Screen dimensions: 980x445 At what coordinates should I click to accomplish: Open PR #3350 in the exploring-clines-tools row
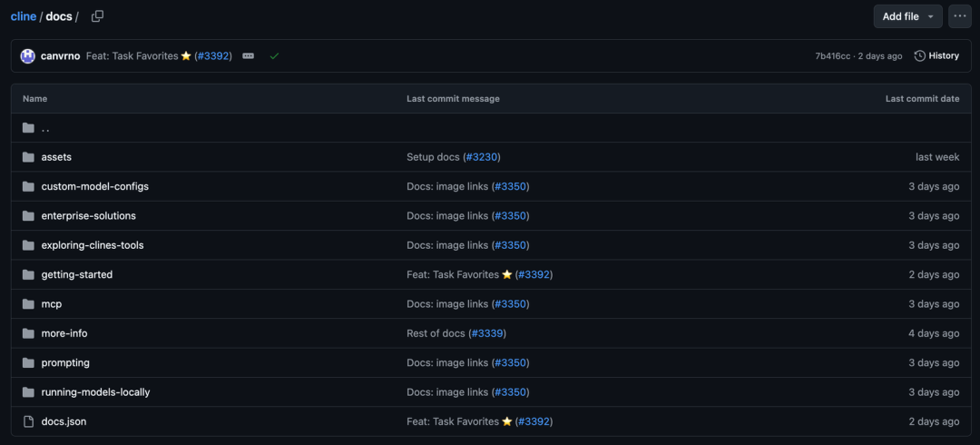click(510, 245)
